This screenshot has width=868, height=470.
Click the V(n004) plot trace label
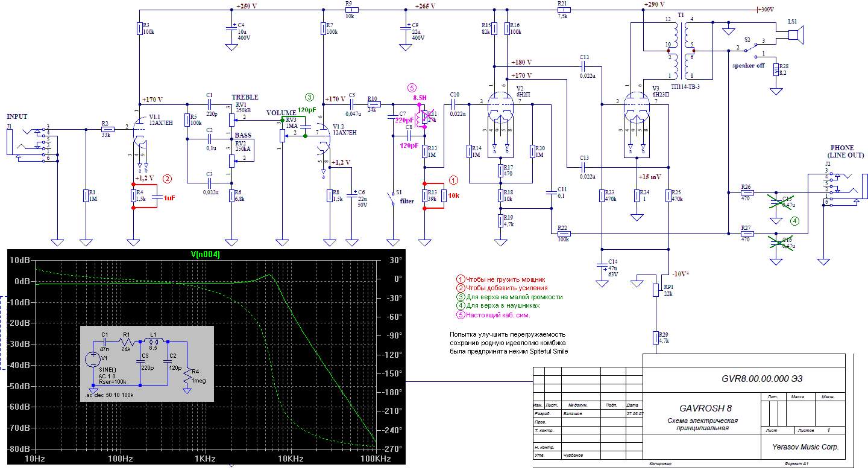click(204, 255)
